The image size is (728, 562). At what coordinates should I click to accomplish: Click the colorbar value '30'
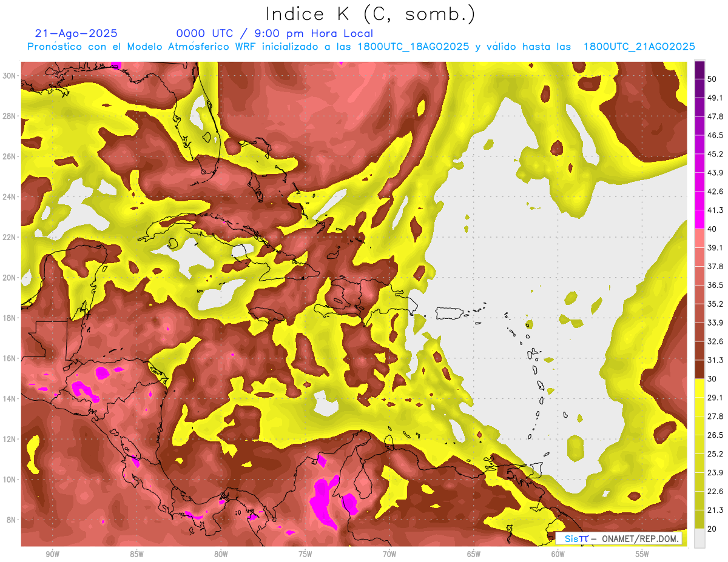point(713,379)
